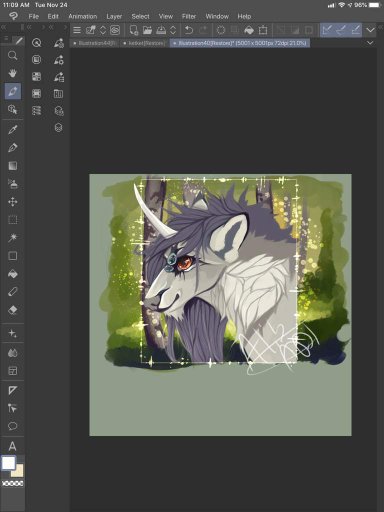The height and width of the screenshot is (512, 384).
Task: Select the Move layer tool
Action: 13,202
